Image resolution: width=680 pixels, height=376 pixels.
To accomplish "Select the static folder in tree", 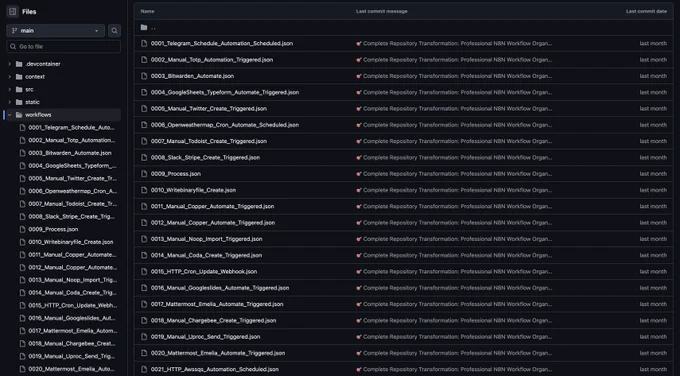I will (32, 102).
